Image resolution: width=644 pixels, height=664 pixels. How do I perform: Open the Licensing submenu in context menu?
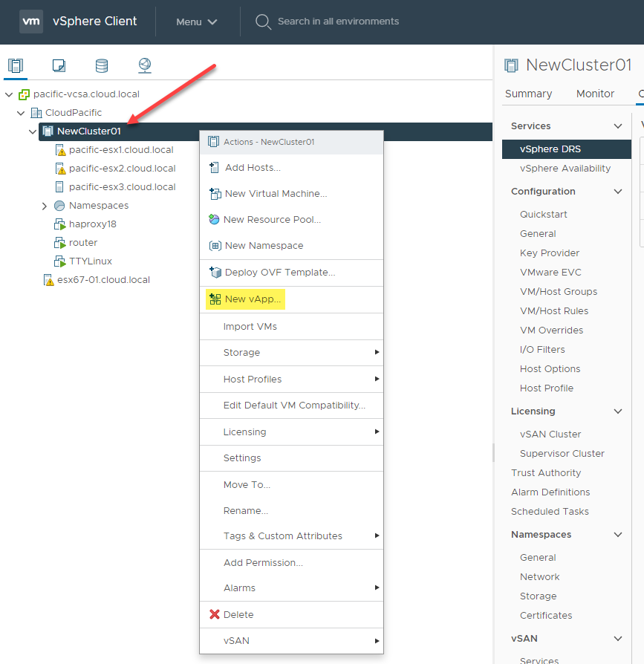click(291, 432)
